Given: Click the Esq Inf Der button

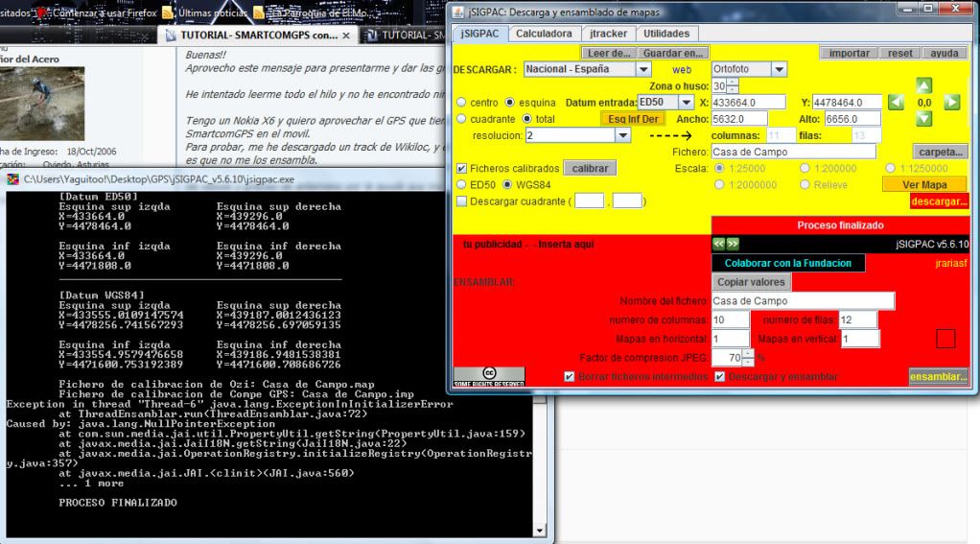Looking at the screenshot, I should tap(633, 119).
